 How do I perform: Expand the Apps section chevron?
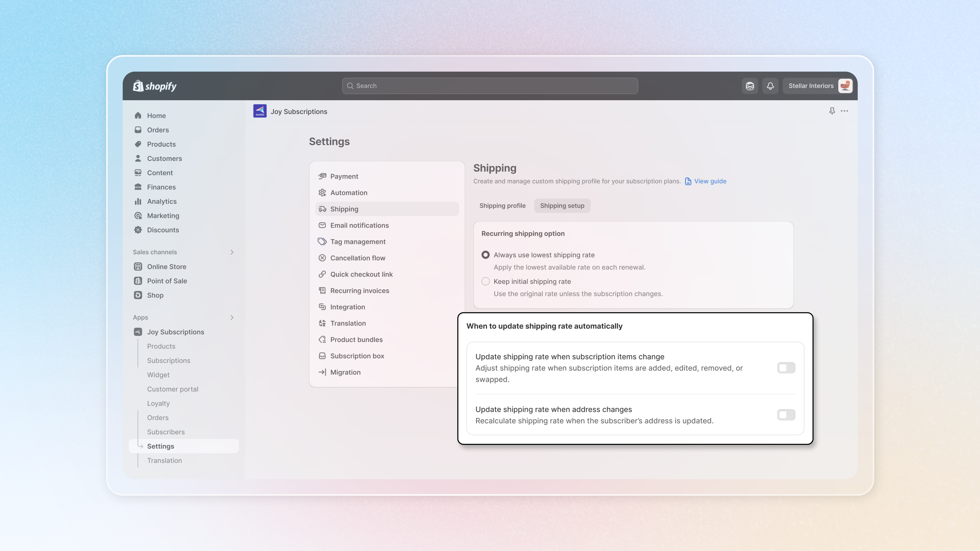(232, 318)
